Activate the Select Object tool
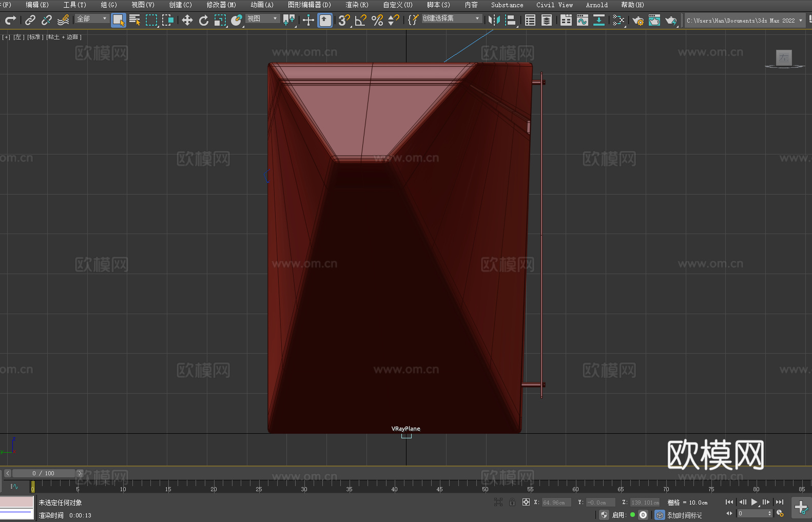The height and width of the screenshot is (522, 812). [x=119, y=20]
